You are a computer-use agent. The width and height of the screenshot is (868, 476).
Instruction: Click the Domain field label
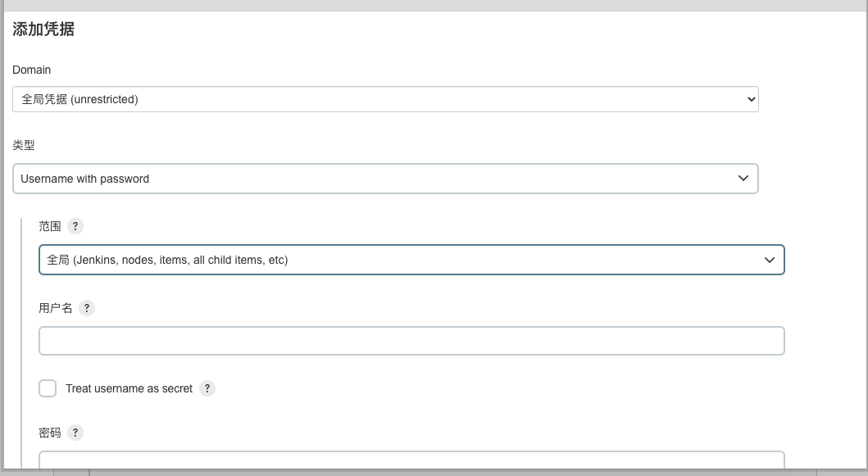pos(31,70)
